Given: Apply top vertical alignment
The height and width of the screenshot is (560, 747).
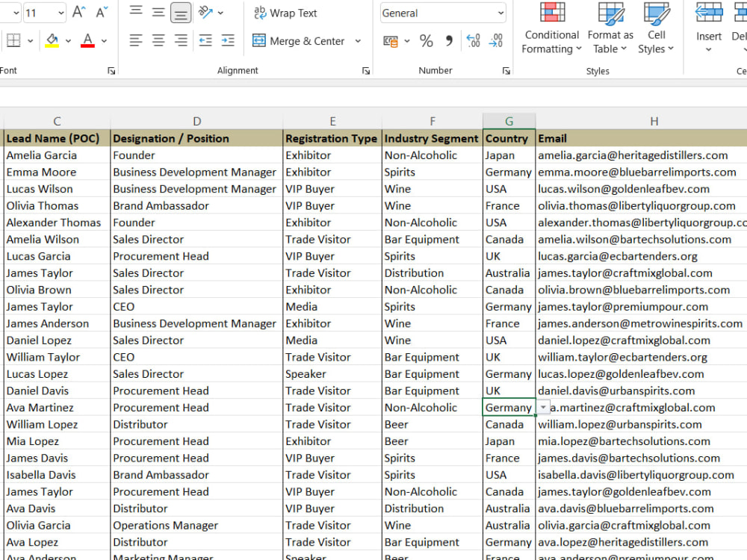Looking at the screenshot, I should point(136,13).
